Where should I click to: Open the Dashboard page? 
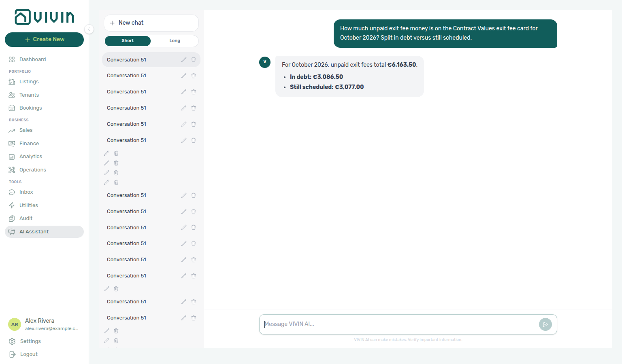[x=44, y=59]
